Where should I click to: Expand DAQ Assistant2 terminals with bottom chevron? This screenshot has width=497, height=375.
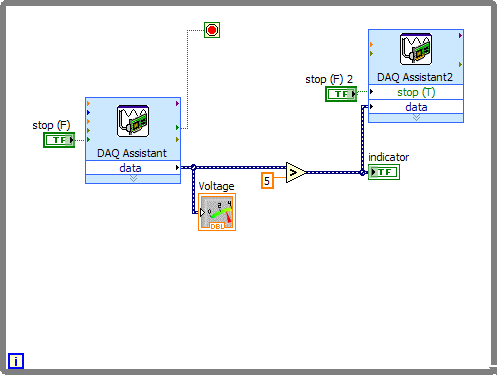coord(416,118)
